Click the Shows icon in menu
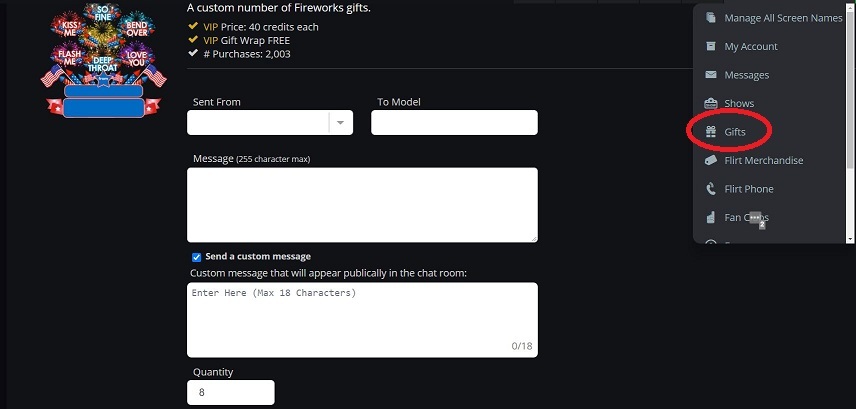The image size is (856, 409). pos(711,103)
